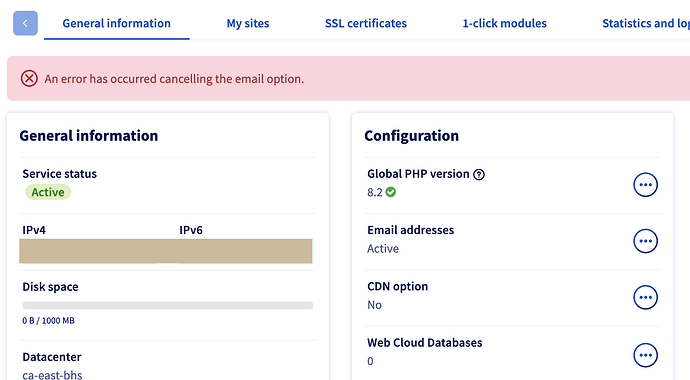
Task: Click the Disk space label
Action: point(50,287)
